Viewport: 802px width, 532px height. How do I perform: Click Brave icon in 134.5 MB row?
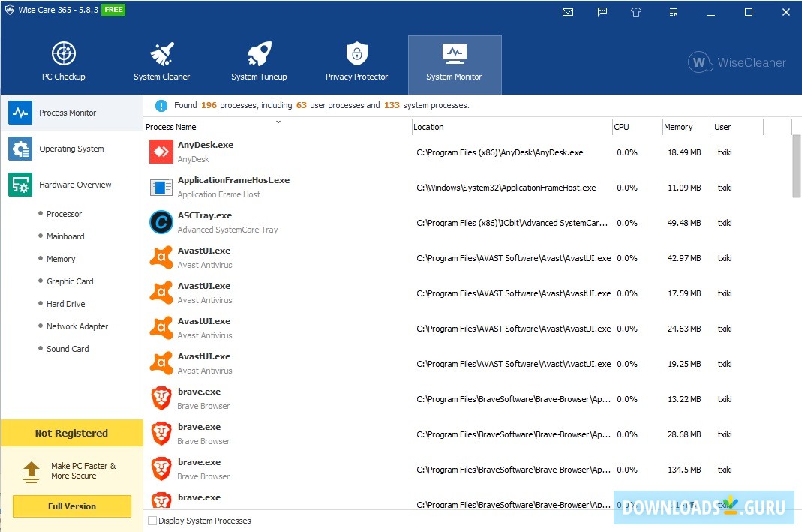click(161, 470)
